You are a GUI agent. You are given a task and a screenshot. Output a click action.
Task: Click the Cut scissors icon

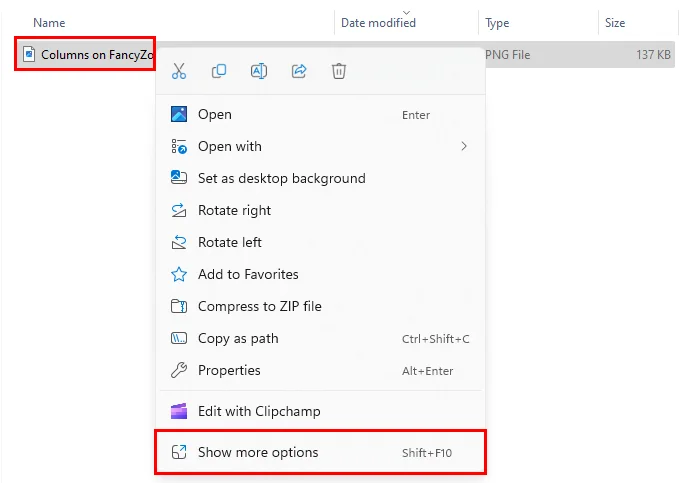point(179,71)
